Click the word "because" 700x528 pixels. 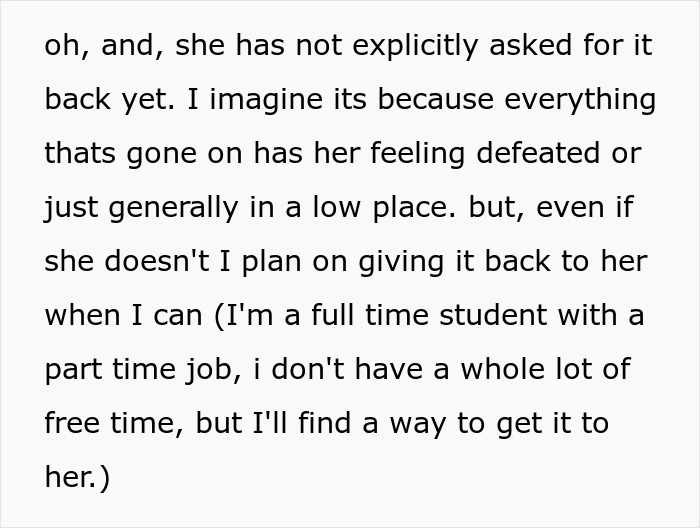(x=421, y=101)
